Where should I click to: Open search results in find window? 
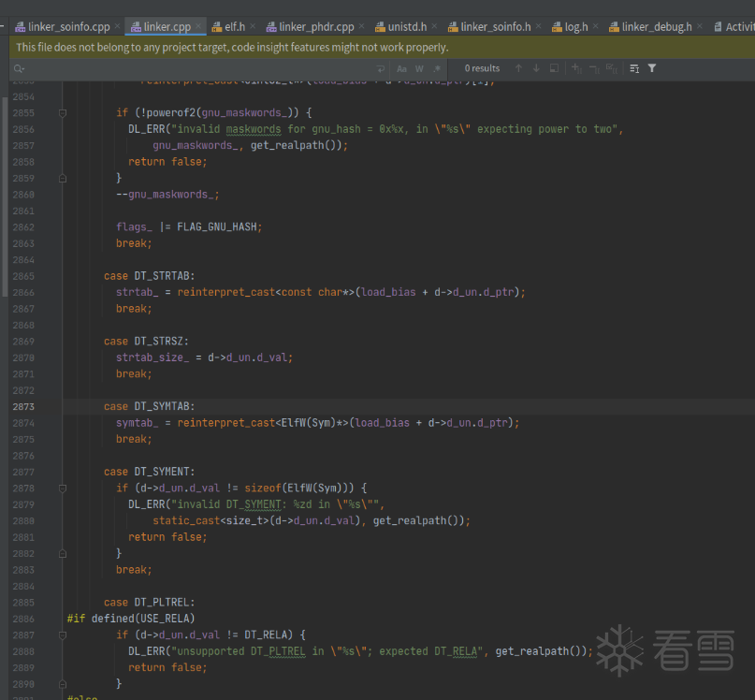555,68
